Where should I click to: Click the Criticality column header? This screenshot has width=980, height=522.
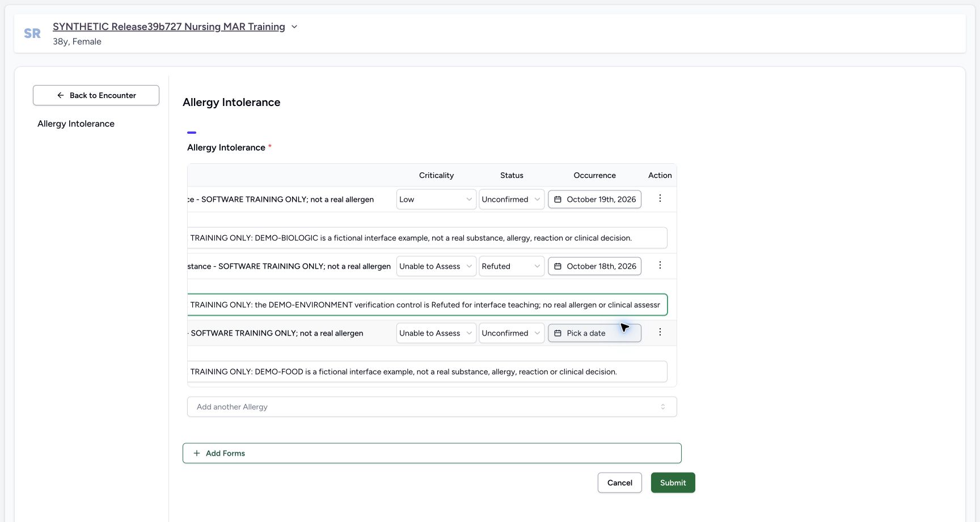436,175
